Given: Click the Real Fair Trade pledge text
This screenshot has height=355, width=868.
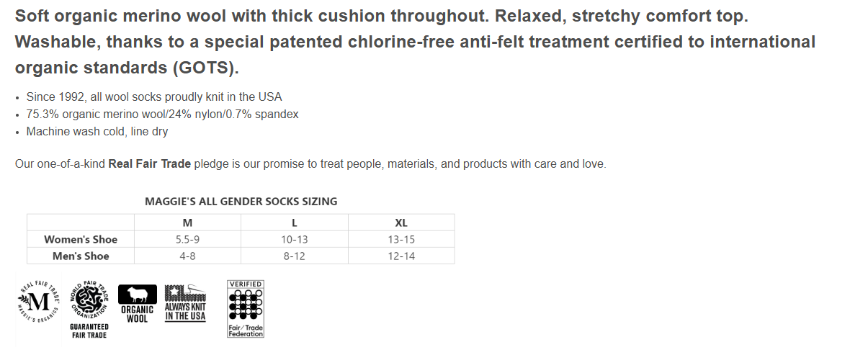Looking at the screenshot, I should 149,164.
